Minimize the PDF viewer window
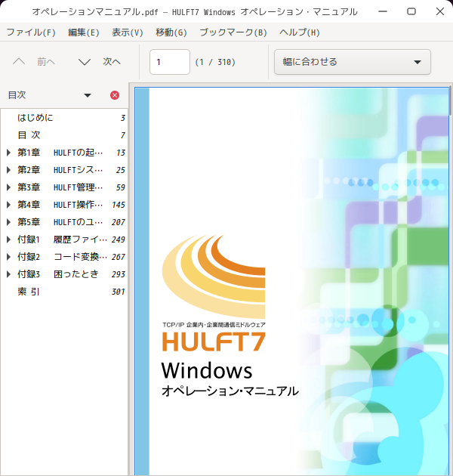This screenshot has width=453, height=476. (x=383, y=11)
